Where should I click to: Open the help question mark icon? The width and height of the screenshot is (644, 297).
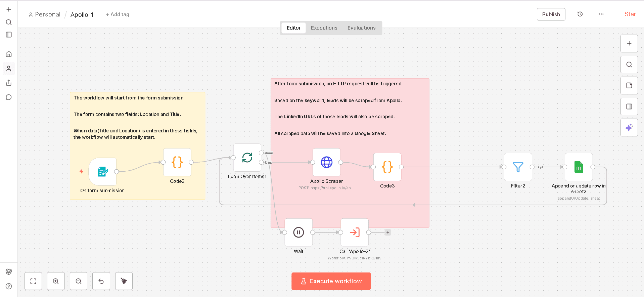(9, 286)
